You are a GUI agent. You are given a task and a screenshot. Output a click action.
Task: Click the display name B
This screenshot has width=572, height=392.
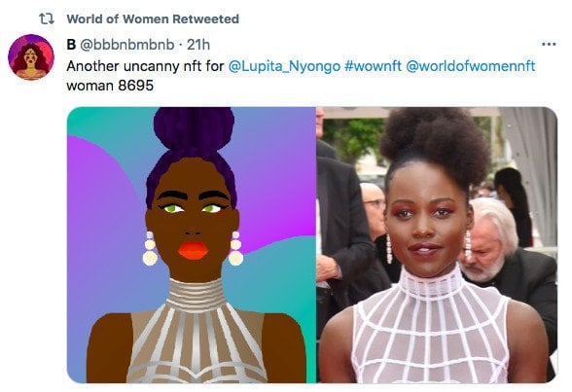point(71,45)
